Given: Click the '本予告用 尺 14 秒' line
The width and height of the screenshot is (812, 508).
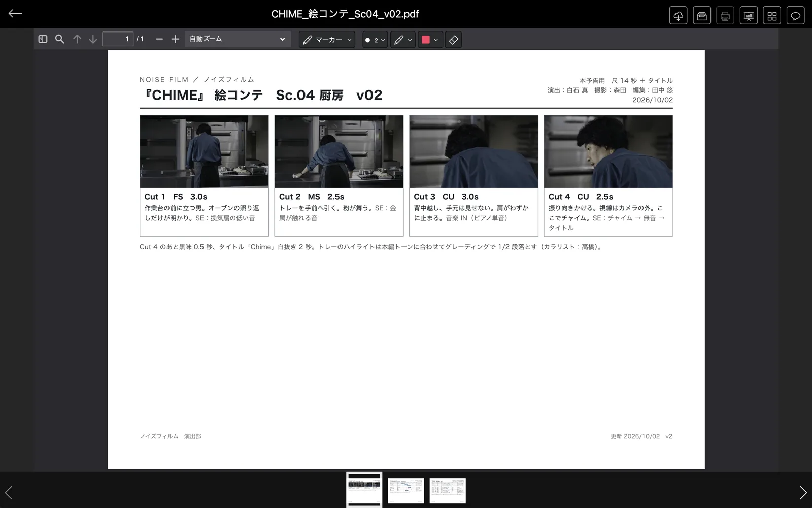Looking at the screenshot, I should 626,81.
